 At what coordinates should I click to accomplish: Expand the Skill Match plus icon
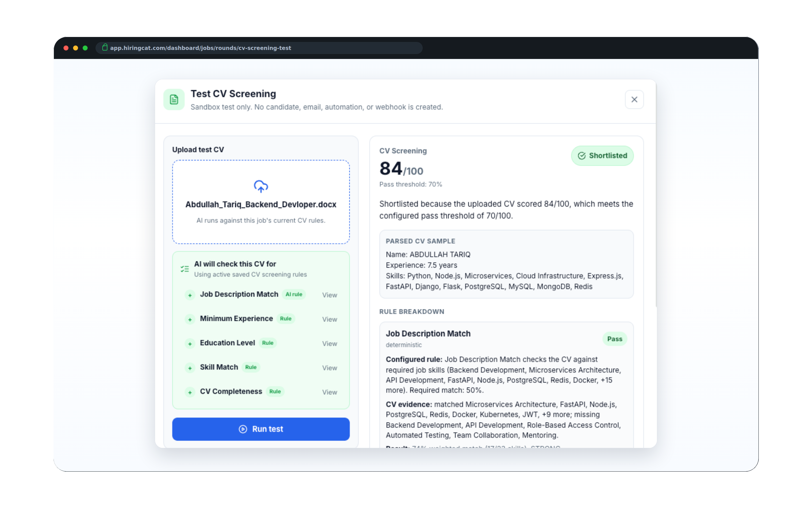click(190, 368)
